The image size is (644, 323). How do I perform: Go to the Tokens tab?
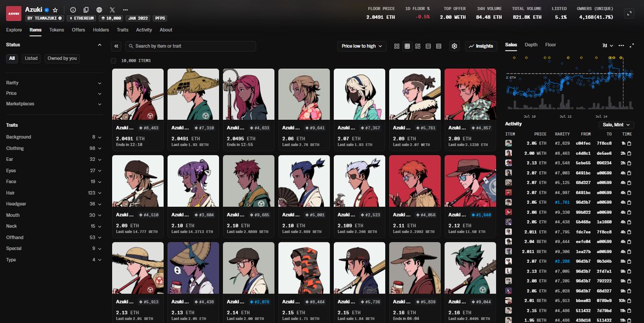56,30
